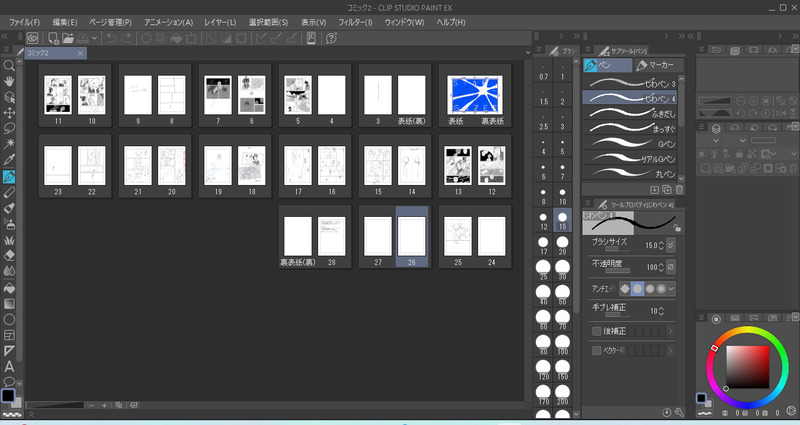This screenshot has width=800, height=425.
Task: Enable the 後補正 checkbox
Action: pyautogui.click(x=596, y=331)
